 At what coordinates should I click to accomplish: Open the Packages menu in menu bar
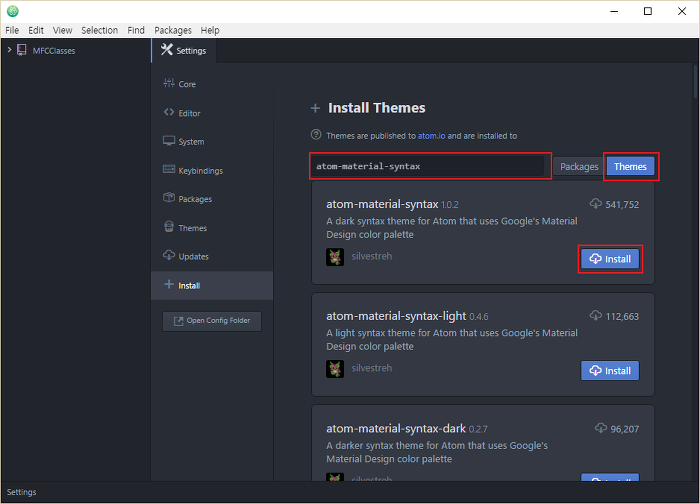pyautogui.click(x=173, y=30)
